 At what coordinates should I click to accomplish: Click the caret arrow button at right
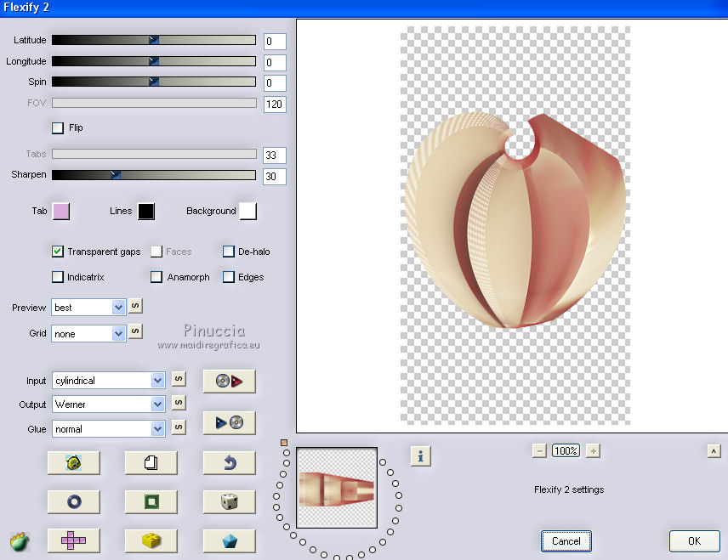tap(714, 450)
